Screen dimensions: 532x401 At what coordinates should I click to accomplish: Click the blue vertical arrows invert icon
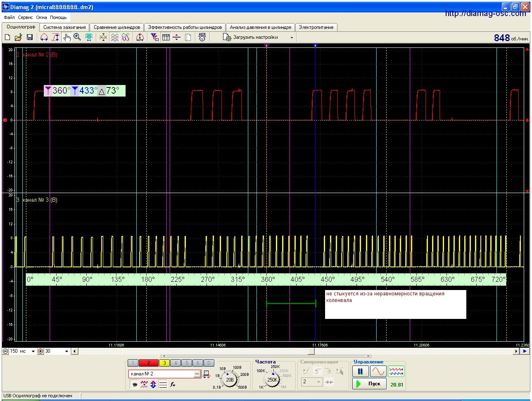pos(153,384)
